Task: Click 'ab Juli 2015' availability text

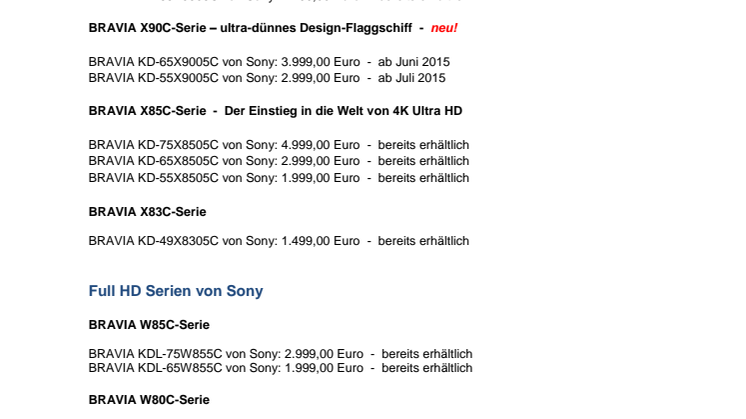Action: [x=412, y=78]
